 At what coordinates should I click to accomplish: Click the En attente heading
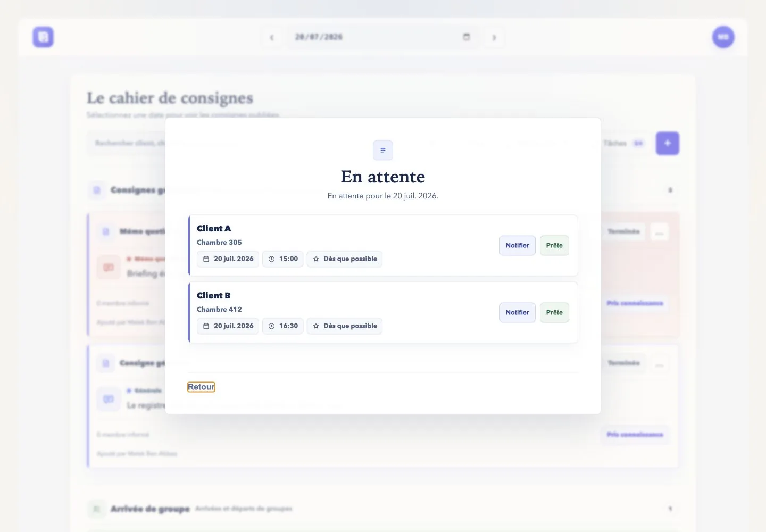pyautogui.click(x=383, y=177)
